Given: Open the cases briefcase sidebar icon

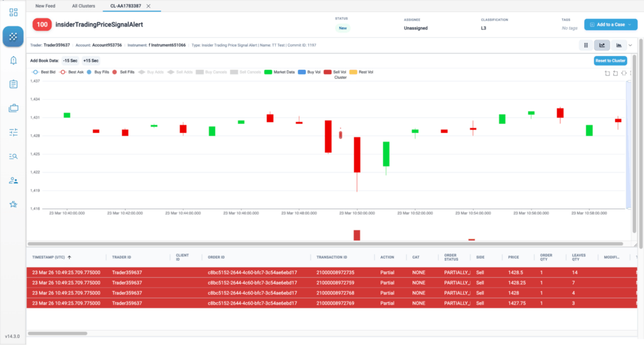Looking at the screenshot, I should [x=13, y=108].
